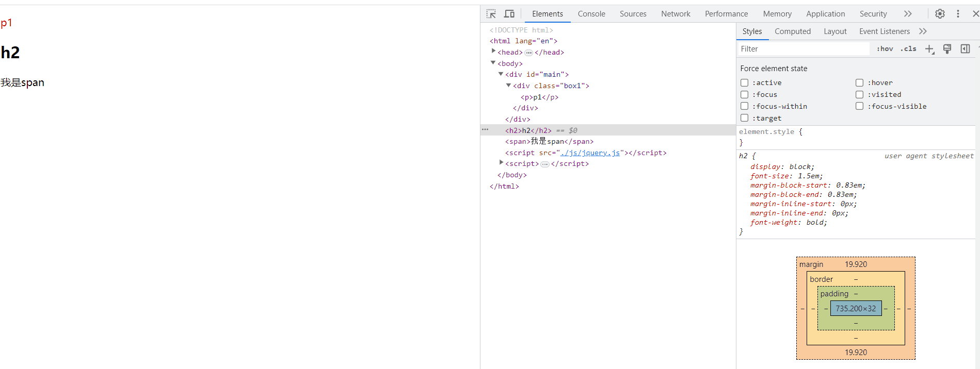This screenshot has width=980, height=369.
Task: Click the box model padding label
Action: [x=834, y=294]
